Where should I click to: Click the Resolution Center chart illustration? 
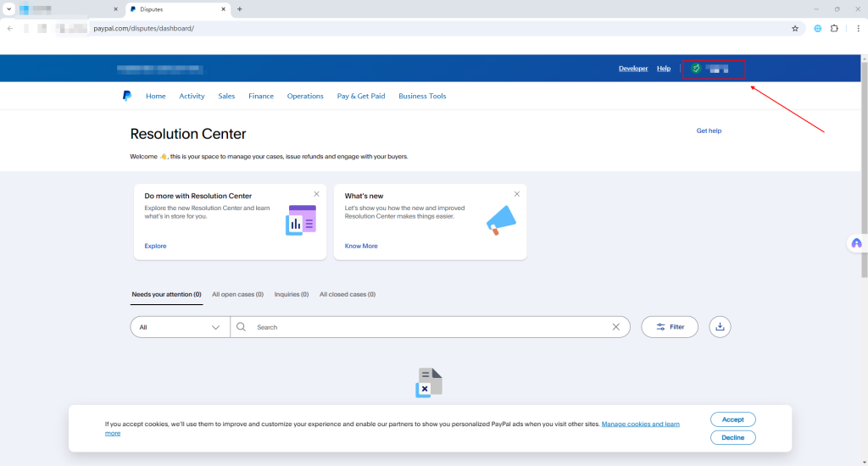click(x=301, y=220)
